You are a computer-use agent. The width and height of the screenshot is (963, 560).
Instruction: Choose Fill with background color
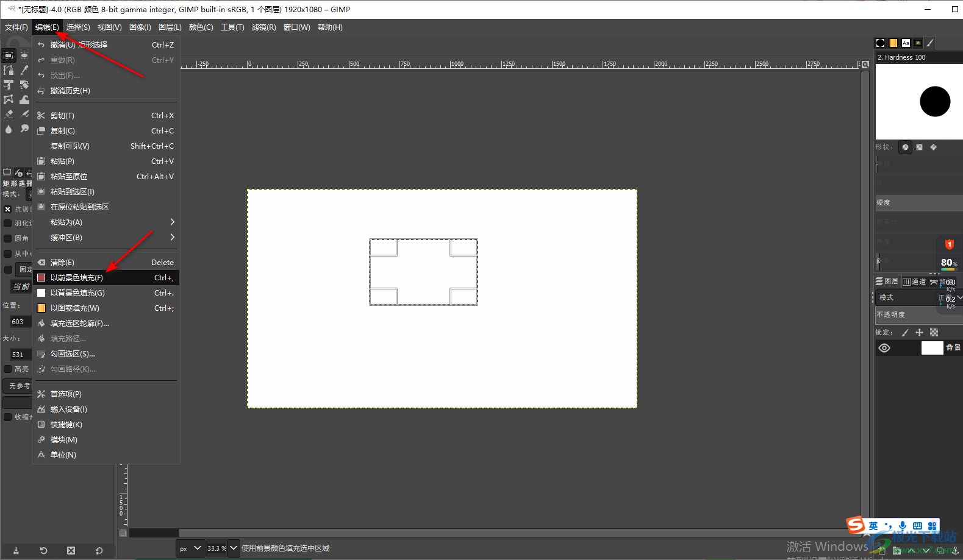[106, 293]
